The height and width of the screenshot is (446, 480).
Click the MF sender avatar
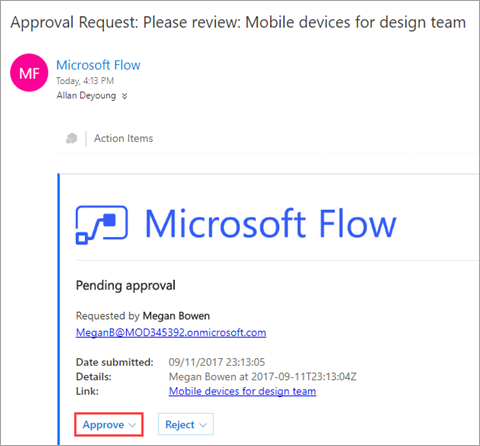click(29, 73)
